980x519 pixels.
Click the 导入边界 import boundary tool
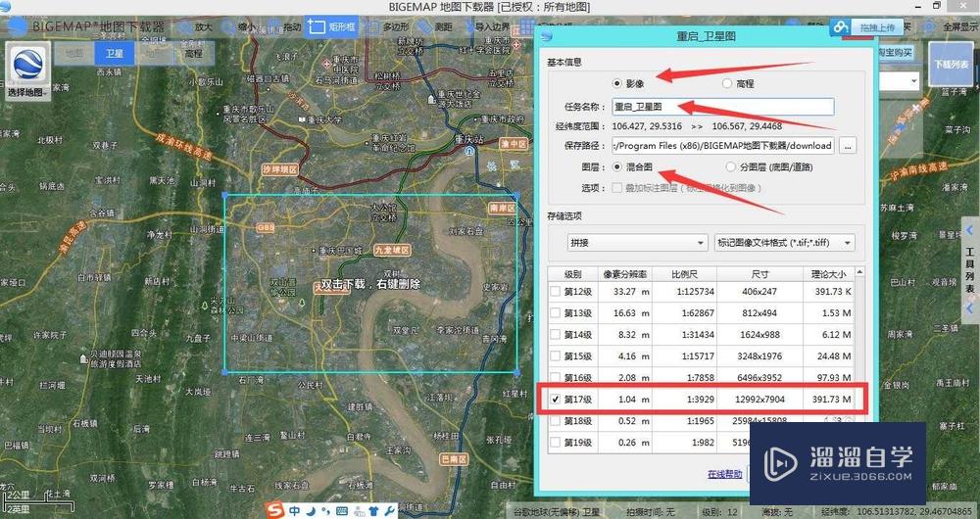tap(486, 27)
